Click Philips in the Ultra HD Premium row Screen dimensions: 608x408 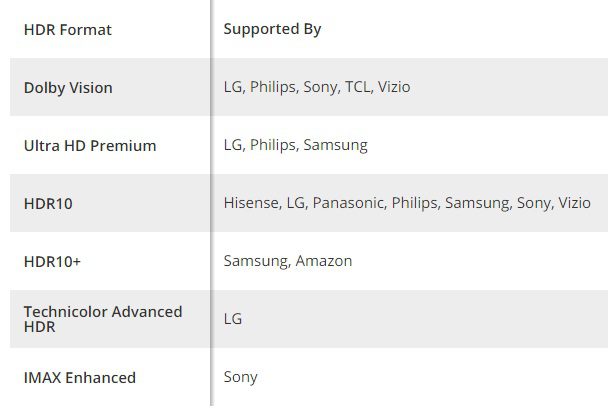[x=274, y=145]
